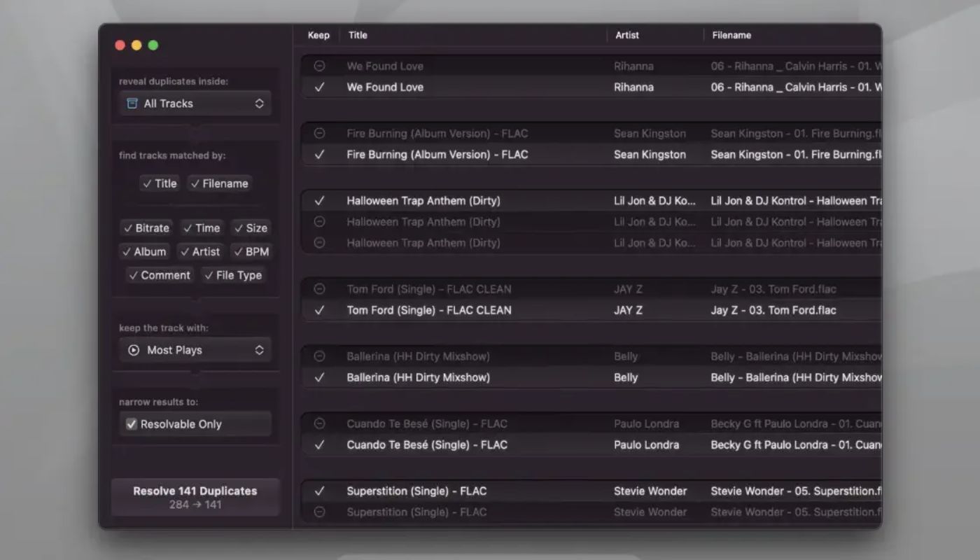The width and height of the screenshot is (980, 560).
Task: Click the keep checkmark on the bright Cuando Te Besé row
Action: (319, 444)
